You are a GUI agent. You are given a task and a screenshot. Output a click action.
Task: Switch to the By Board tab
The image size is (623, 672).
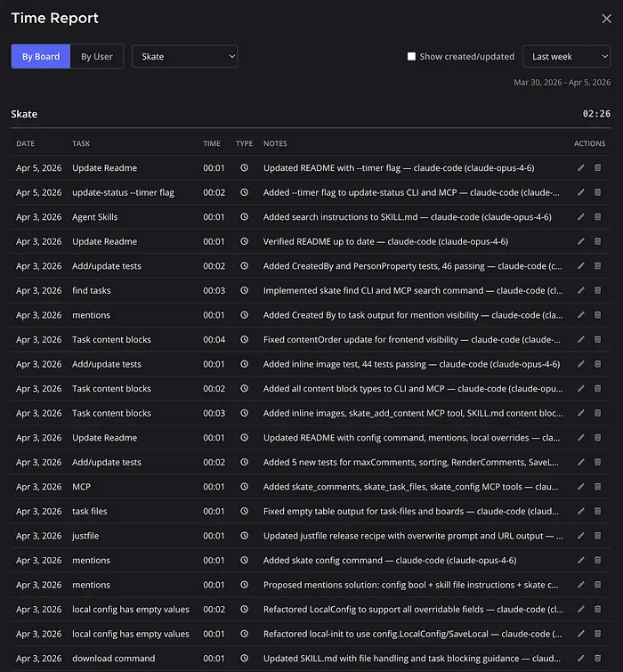point(41,56)
